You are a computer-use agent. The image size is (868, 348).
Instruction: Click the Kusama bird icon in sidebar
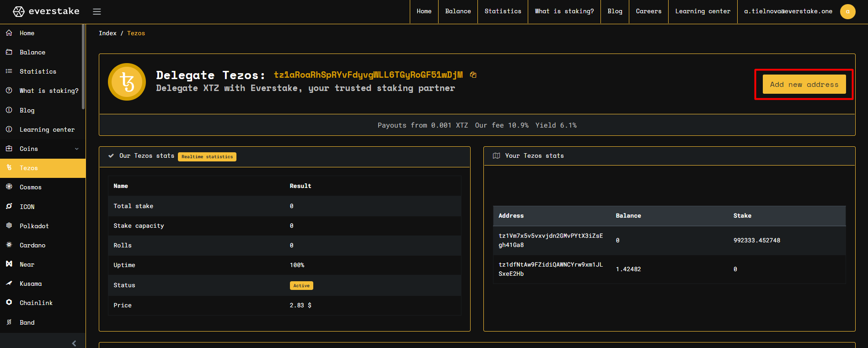9,284
